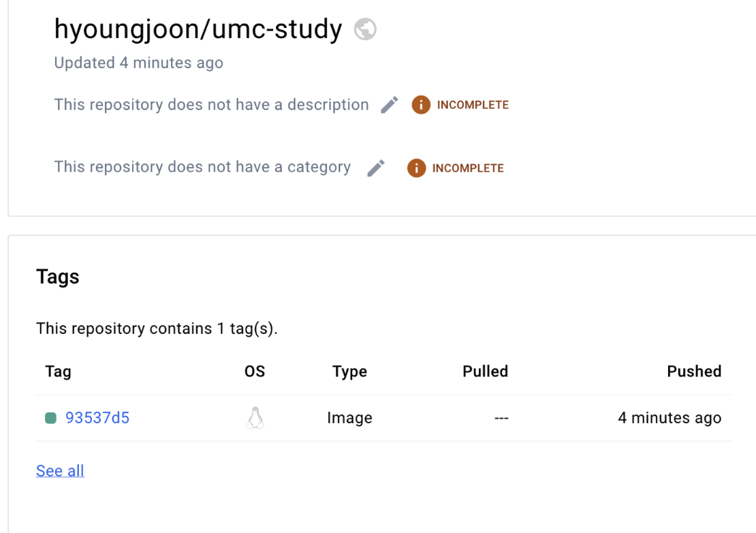This screenshot has height=533, width=756.
Task: Click the Tag column header
Action: tap(58, 371)
